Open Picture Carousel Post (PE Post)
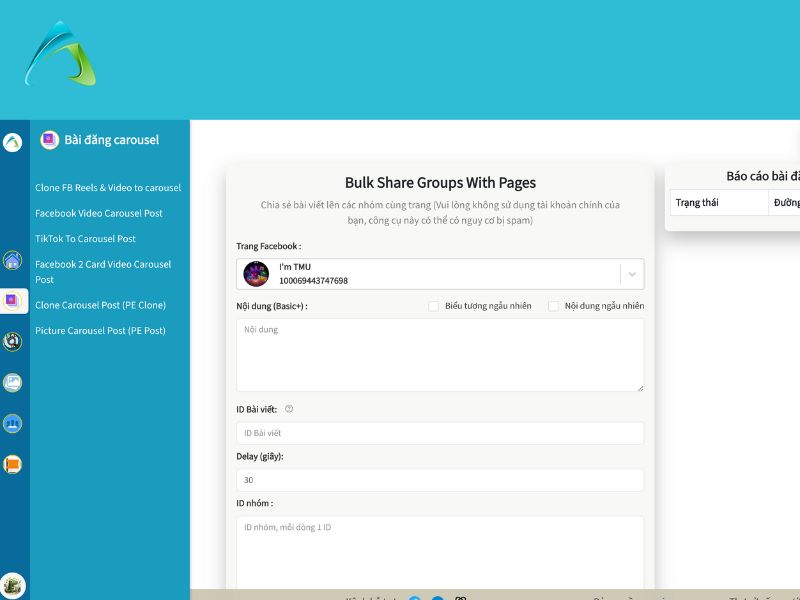This screenshot has height=600, width=800. point(101,331)
